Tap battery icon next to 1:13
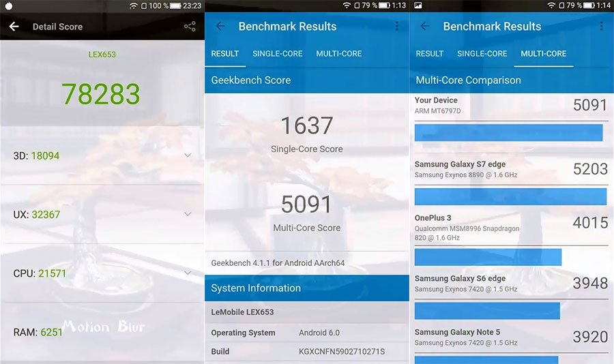This screenshot has width=614, height=364. 385,5
